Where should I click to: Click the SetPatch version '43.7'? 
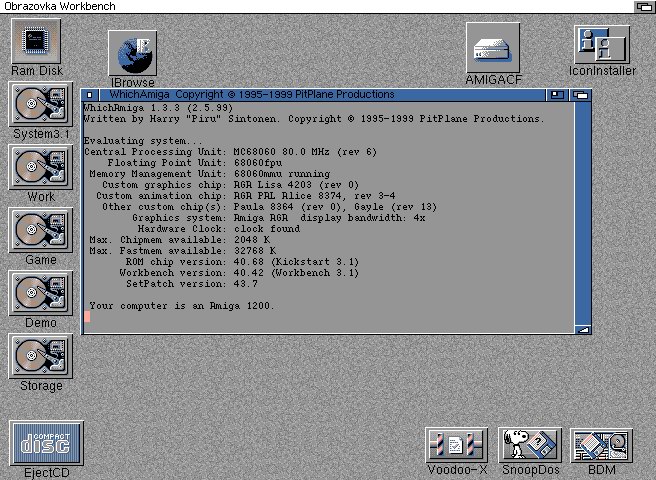tap(246, 284)
